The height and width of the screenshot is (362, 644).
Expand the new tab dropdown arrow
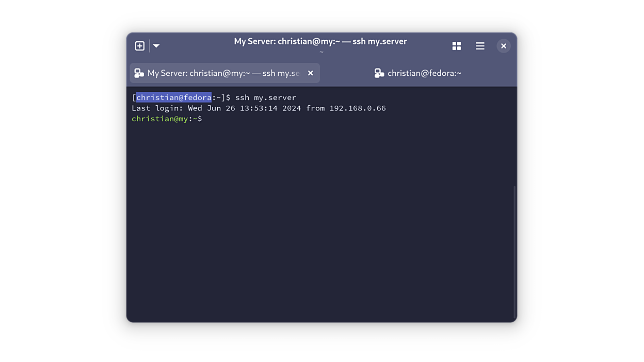(x=156, y=46)
